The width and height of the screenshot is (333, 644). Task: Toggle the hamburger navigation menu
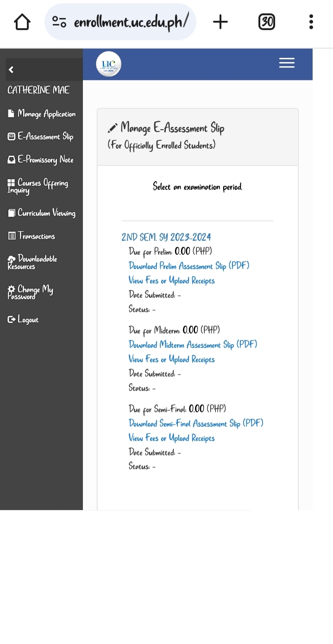tap(287, 63)
